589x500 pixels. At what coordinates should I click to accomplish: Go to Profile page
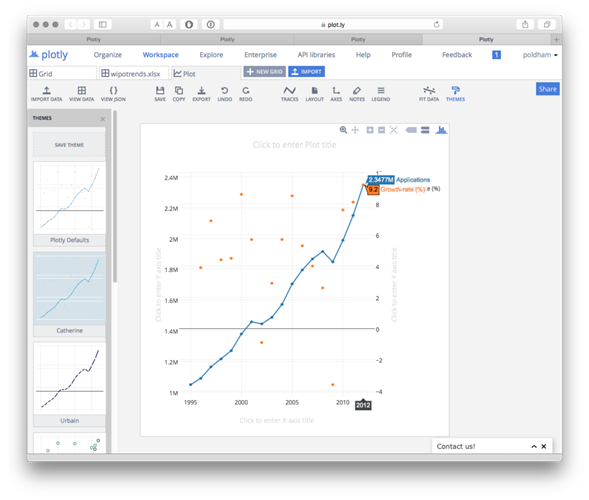pos(402,55)
